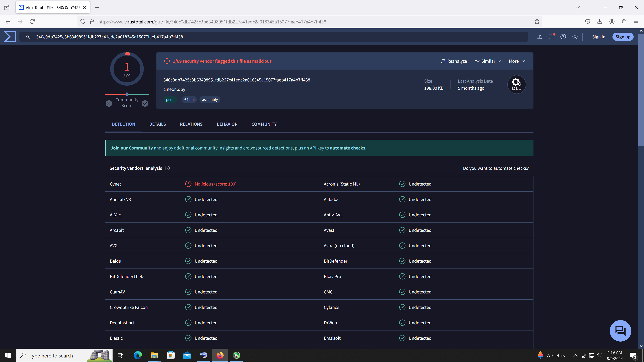Expand the More dropdown menu
644x362 pixels.
[x=517, y=61]
